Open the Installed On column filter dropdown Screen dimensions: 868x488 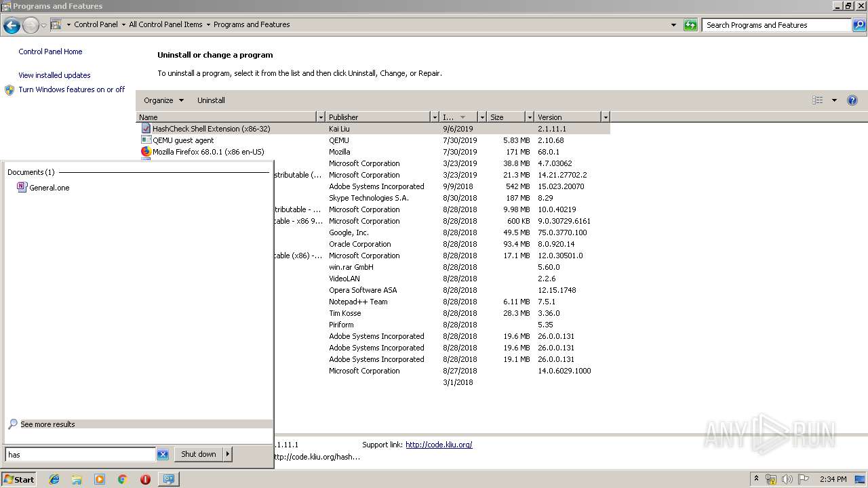(482, 117)
